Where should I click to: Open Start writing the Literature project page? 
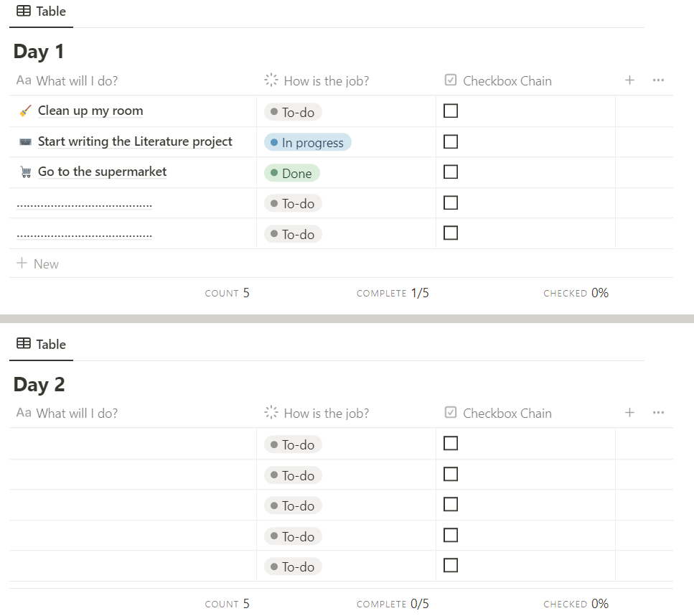pyautogui.click(x=135, y=141)
